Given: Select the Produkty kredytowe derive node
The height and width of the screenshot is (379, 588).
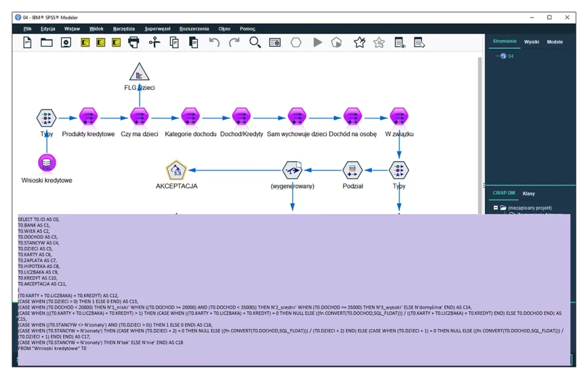Looking at the screenshot, I should (88, 116).
